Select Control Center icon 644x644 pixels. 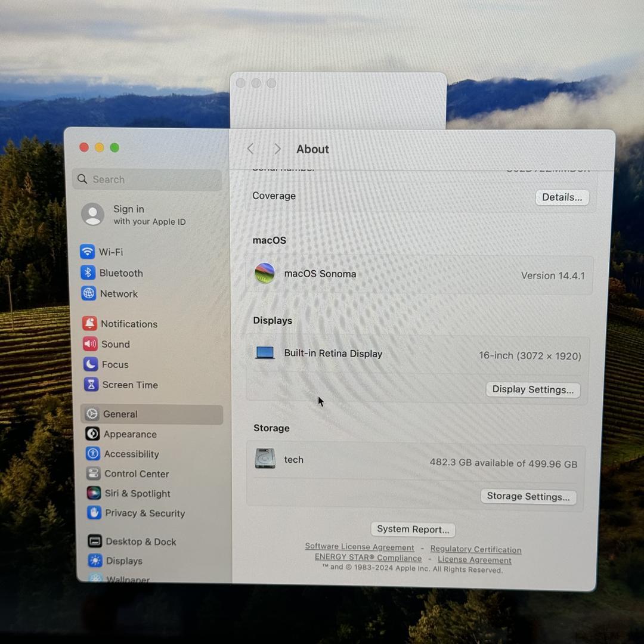click(93, 473)
